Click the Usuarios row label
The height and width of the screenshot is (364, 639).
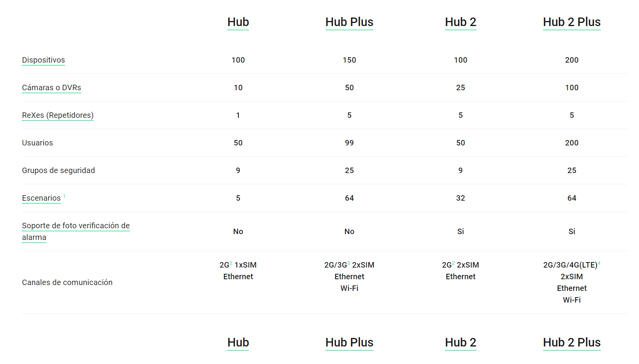[x=37, y=143]
